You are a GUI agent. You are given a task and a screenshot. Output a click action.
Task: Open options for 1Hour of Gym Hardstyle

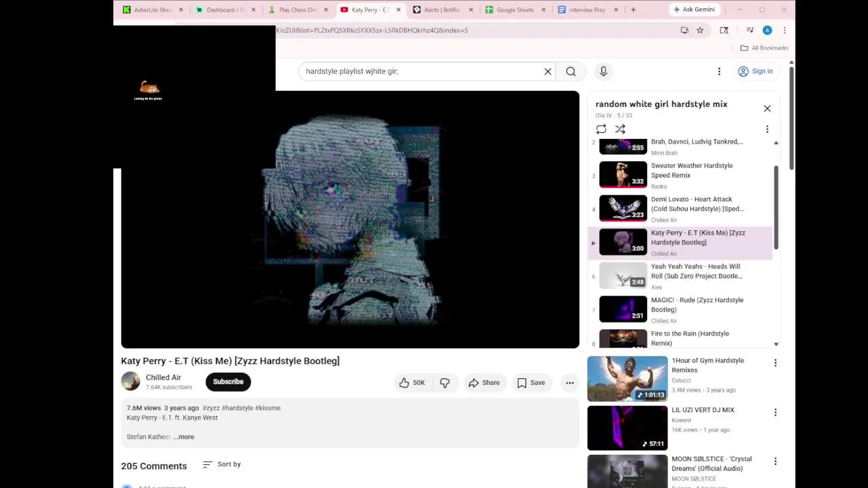[x=775, y=363]
